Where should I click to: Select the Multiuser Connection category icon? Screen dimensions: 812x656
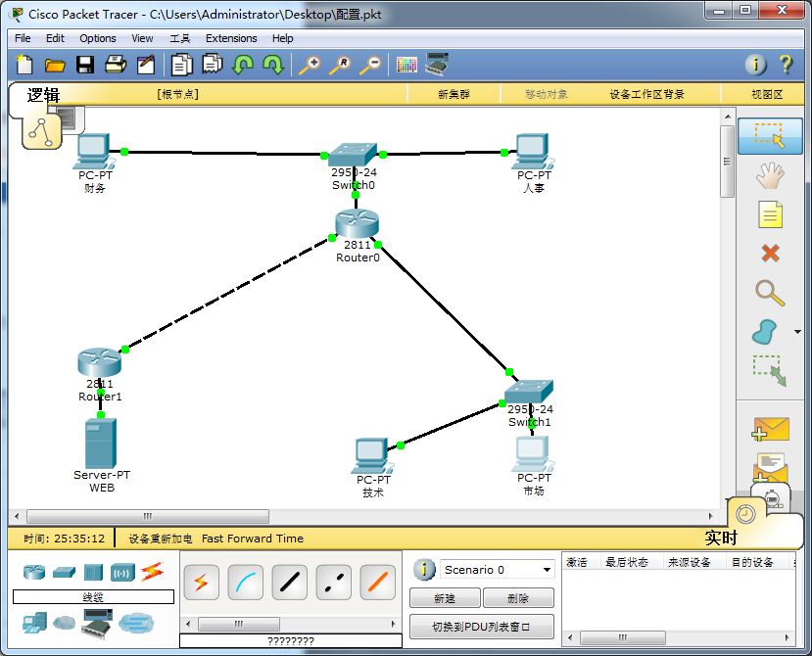[x=136, y=623]
